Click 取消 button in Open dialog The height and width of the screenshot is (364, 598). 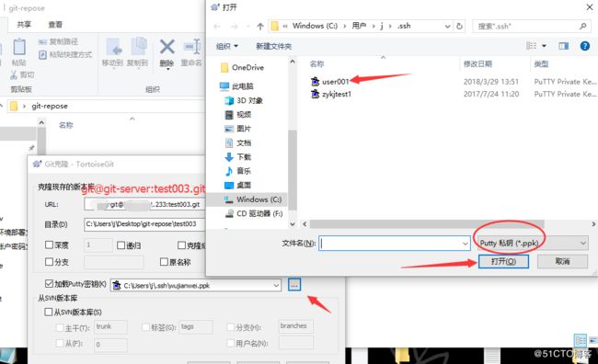(x=562, y=261)
